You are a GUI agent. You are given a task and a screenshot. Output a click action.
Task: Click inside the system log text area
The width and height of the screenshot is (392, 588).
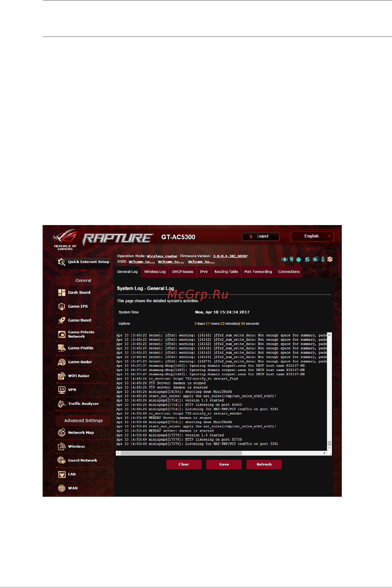221,392
